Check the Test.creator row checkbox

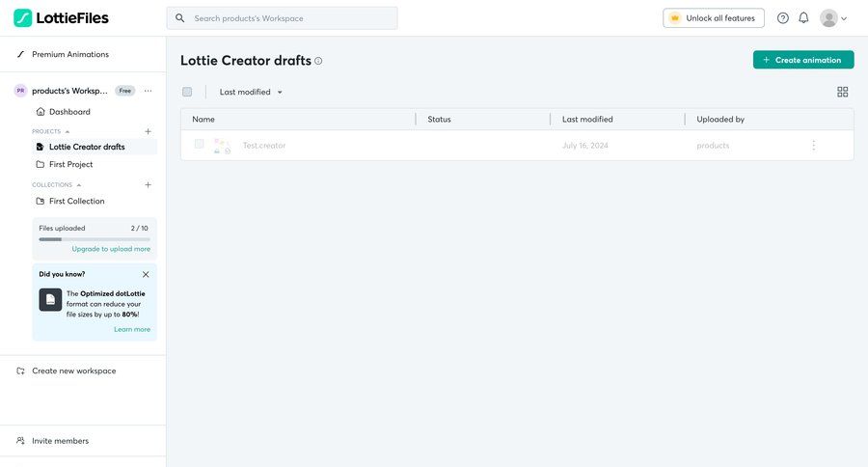[x=200, y=144]
